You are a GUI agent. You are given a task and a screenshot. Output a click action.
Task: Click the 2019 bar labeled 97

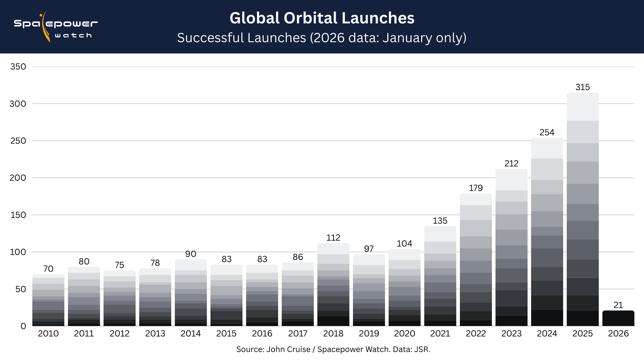coord(369,290)
